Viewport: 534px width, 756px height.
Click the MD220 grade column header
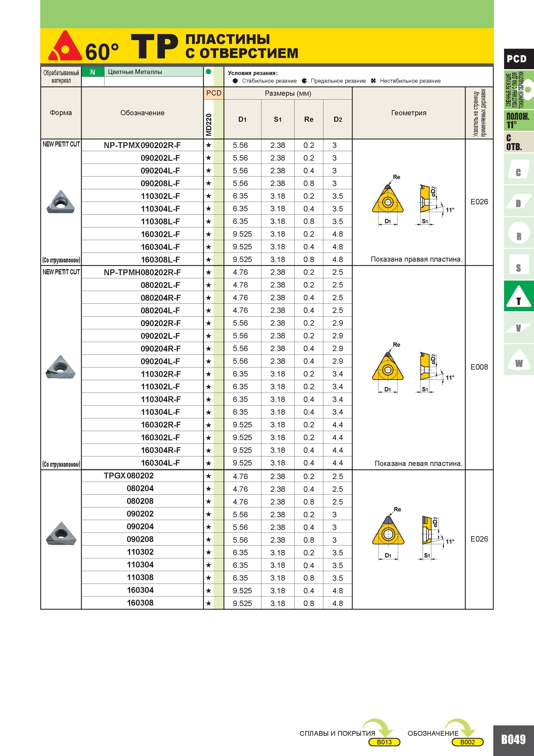coord(209,125)
